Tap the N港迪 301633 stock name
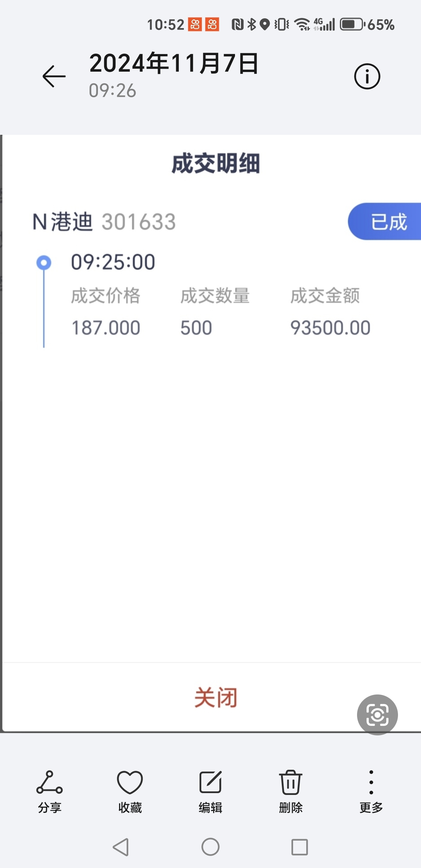 (104, 221)
